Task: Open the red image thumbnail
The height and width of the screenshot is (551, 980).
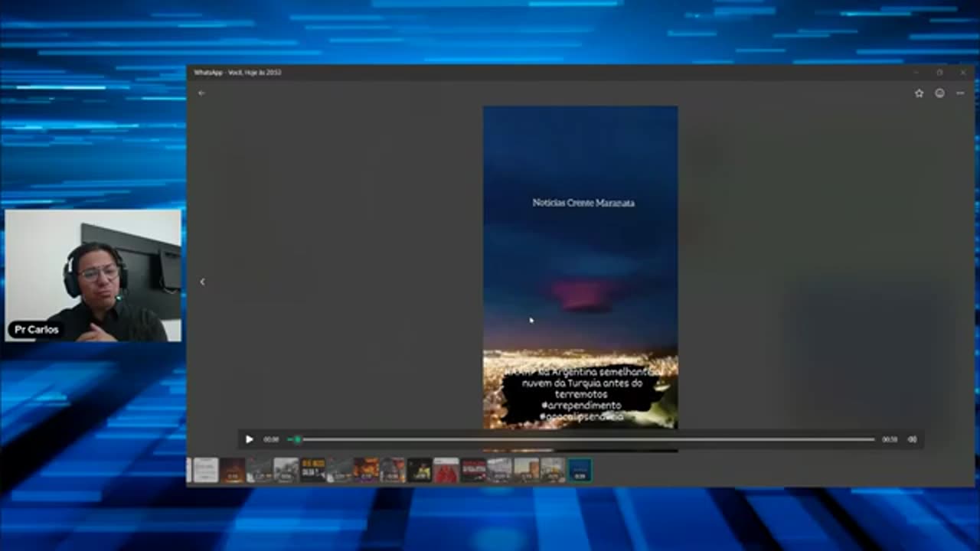Action: click(446, 470)
